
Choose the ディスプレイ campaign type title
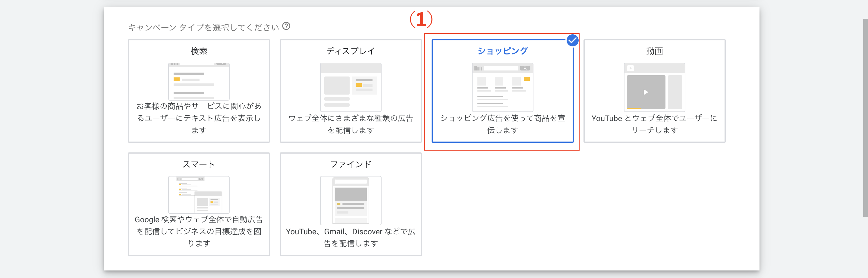tap(351, 51)
